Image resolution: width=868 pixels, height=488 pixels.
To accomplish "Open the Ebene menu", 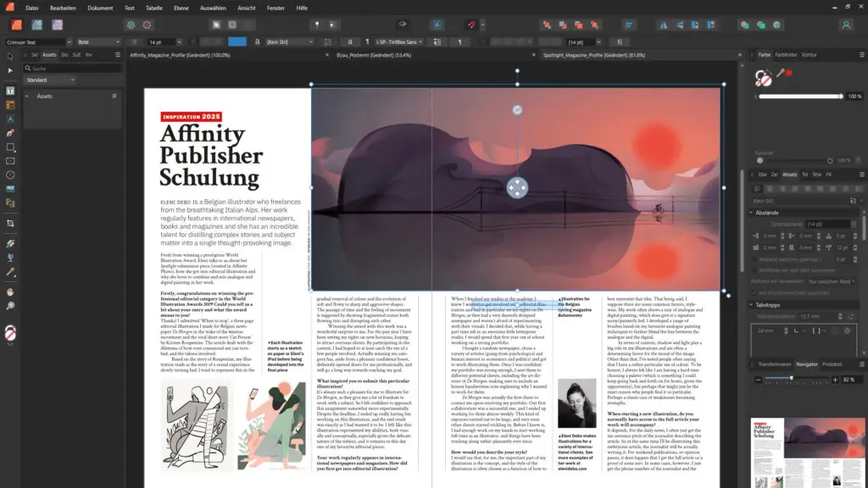I will (x=181, y=8).
